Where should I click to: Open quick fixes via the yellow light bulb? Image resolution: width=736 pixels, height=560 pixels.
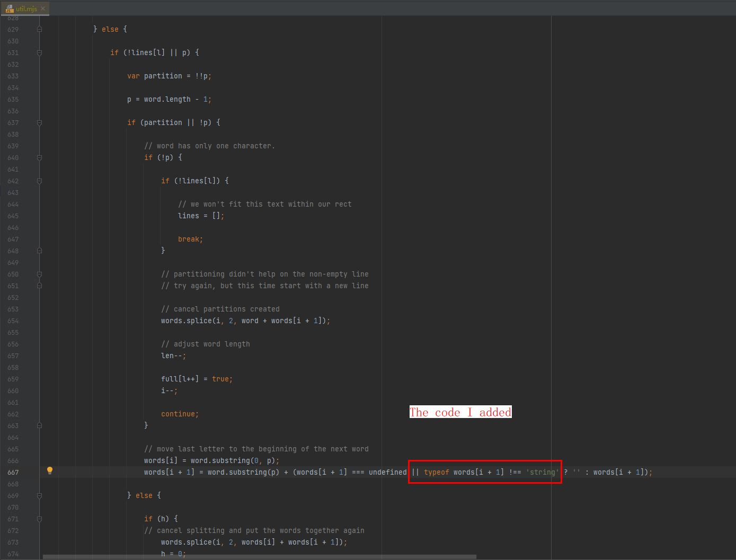[x=50, y=470]
